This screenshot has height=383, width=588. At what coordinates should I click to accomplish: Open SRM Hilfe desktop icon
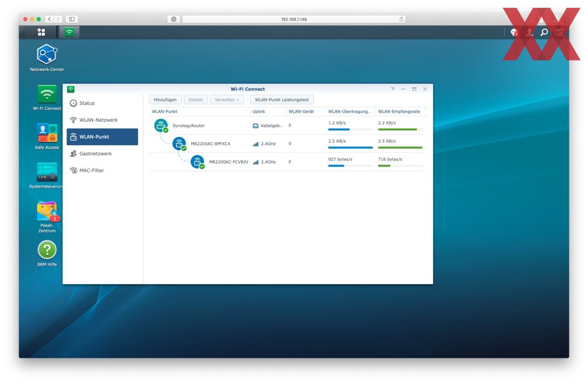(x=47, y=250)
